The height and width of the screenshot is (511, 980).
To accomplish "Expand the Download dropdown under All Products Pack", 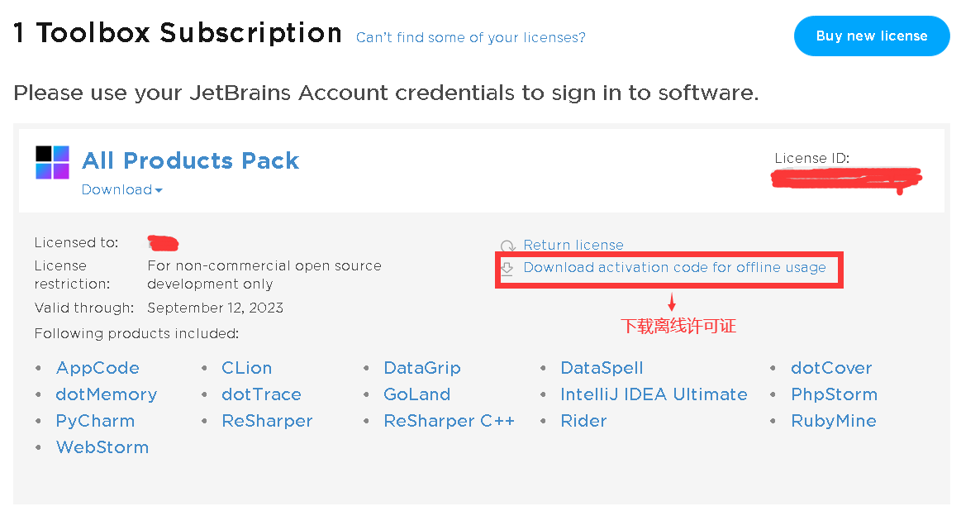I will tap(122, 190).
